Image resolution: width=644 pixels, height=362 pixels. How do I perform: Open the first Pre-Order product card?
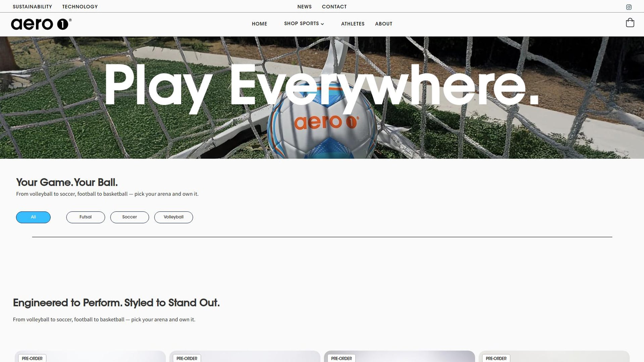pyautogui.click(x=90, y=356)
